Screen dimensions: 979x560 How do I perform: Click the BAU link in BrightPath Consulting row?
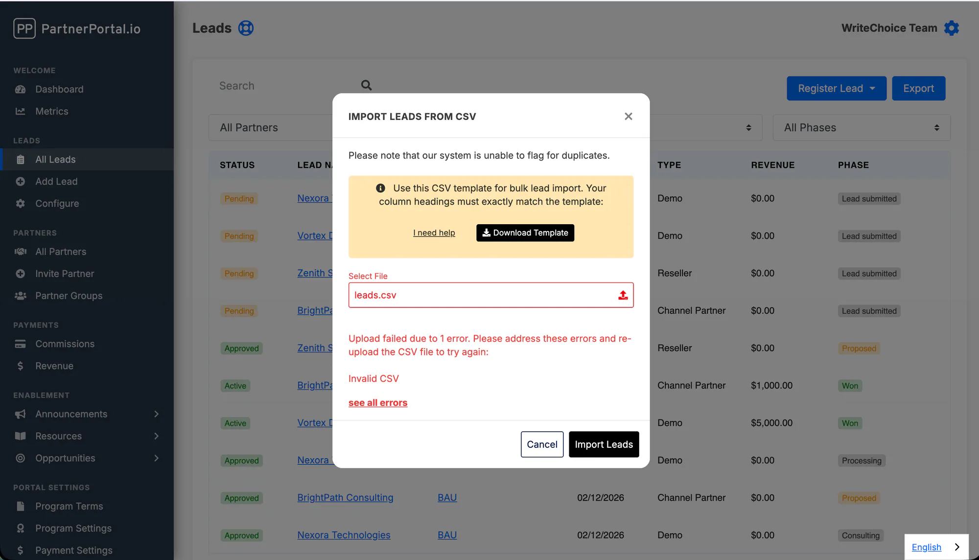click(x=447, y=498)
